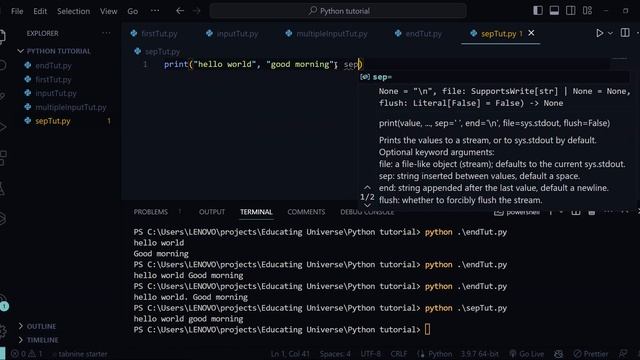Open the View menu

click(x=109, y=11)
